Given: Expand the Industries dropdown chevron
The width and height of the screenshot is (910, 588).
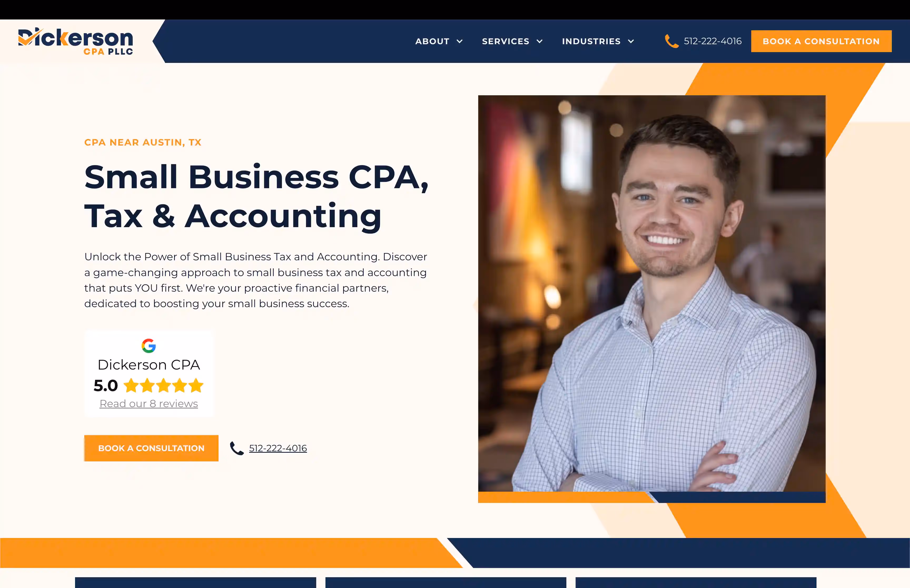Looking at the screenshot, I should click(x=631, y=41).
